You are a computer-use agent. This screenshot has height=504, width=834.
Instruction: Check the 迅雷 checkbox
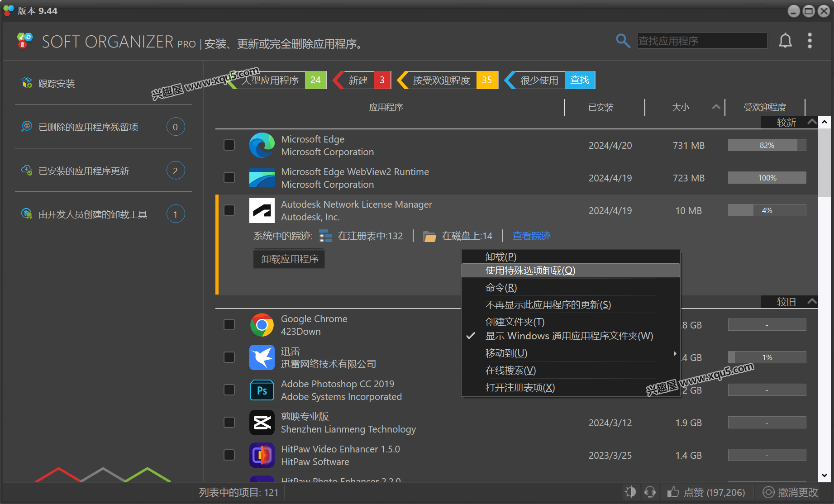coord(229,357)
